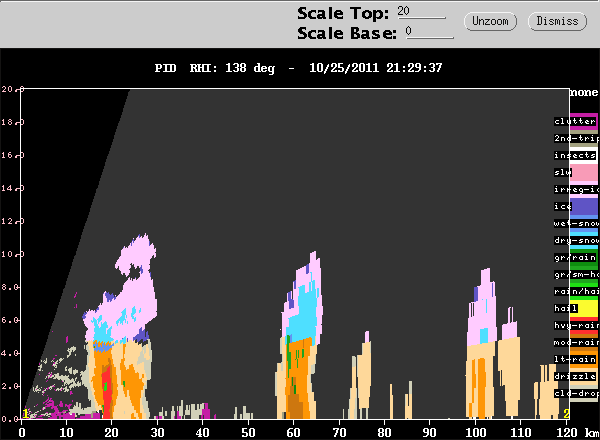The width and height of the screenshot is (600, 440).
Task: Select the hail yellow legend swatch
Action: (584, 308)
